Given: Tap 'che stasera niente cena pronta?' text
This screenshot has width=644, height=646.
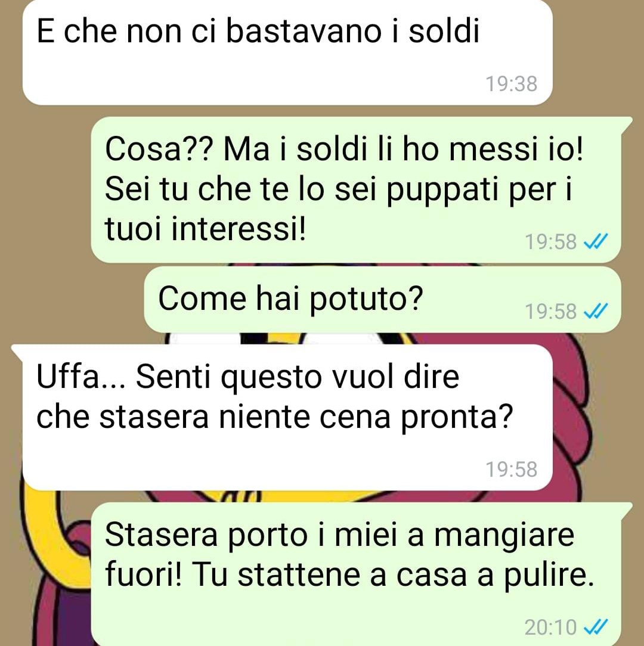Looking at the screenshot, I should coord(274,417).
